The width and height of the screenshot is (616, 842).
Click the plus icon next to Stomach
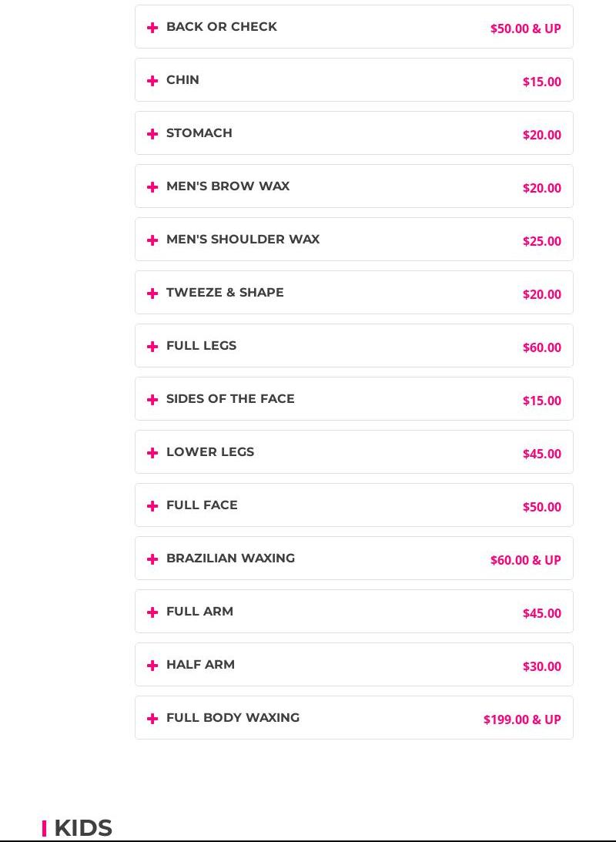click(x=152, y=134)
